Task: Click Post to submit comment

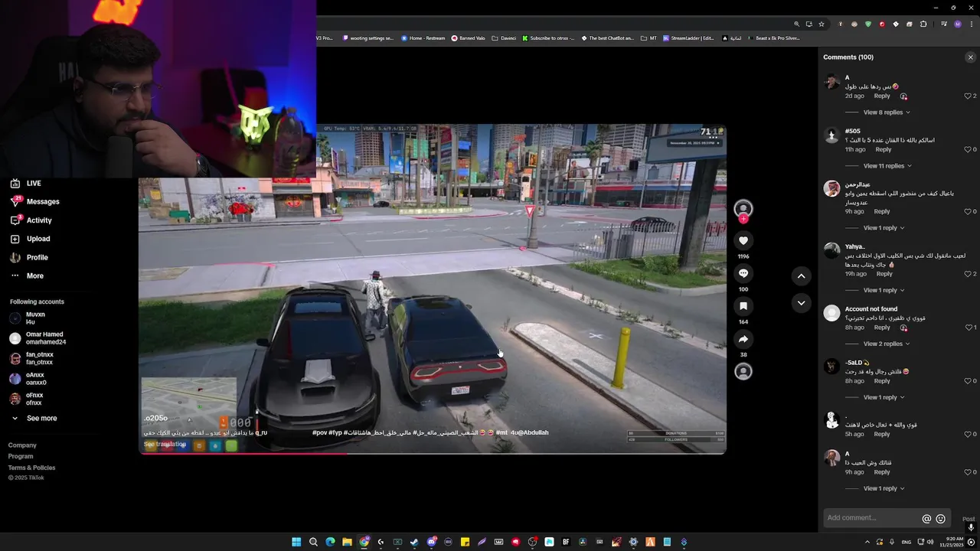Action: tap(969, 519)
